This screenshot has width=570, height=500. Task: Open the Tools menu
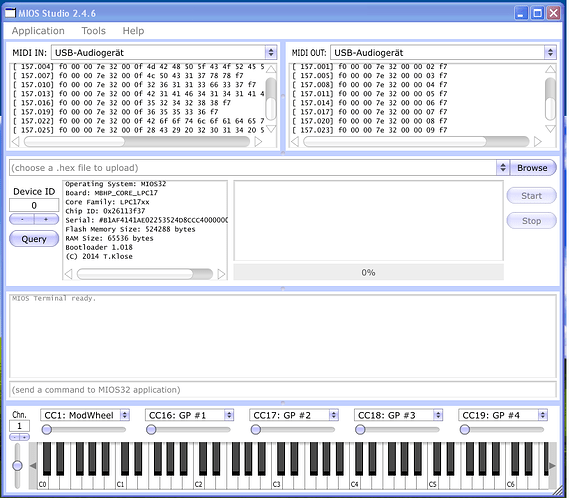click(x=93, y=31)
